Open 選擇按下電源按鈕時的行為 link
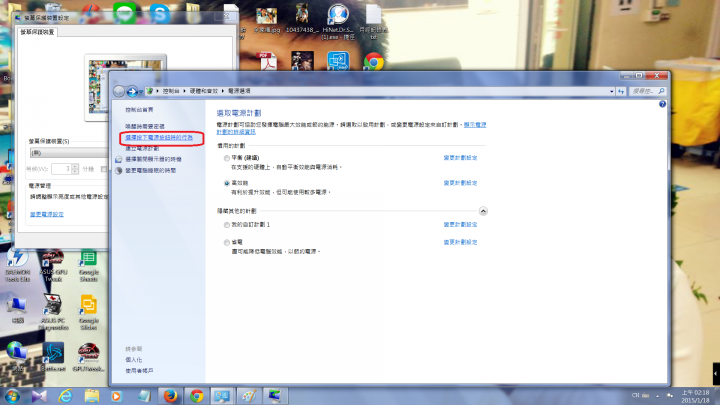 coord(159,138)
